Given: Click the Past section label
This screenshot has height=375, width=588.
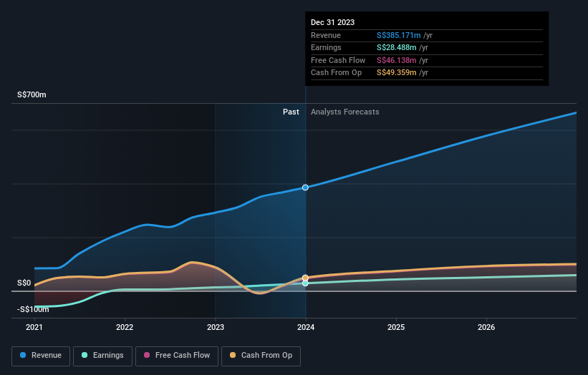Looking at the screenshot, I should tap(291, 112).
